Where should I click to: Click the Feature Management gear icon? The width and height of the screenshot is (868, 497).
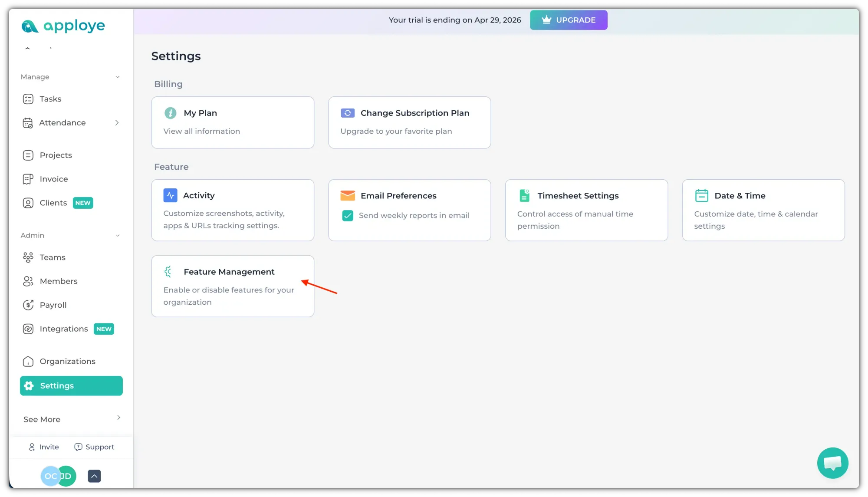tap(168, 272)
